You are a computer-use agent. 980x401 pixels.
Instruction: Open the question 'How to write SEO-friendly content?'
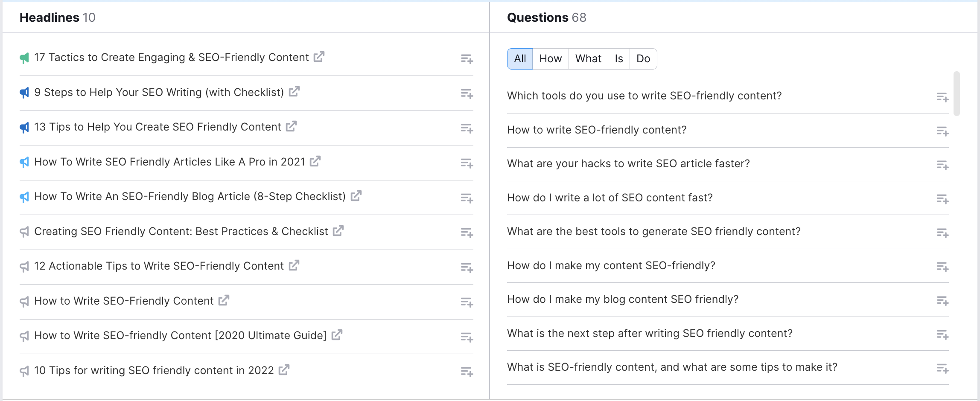597,130
